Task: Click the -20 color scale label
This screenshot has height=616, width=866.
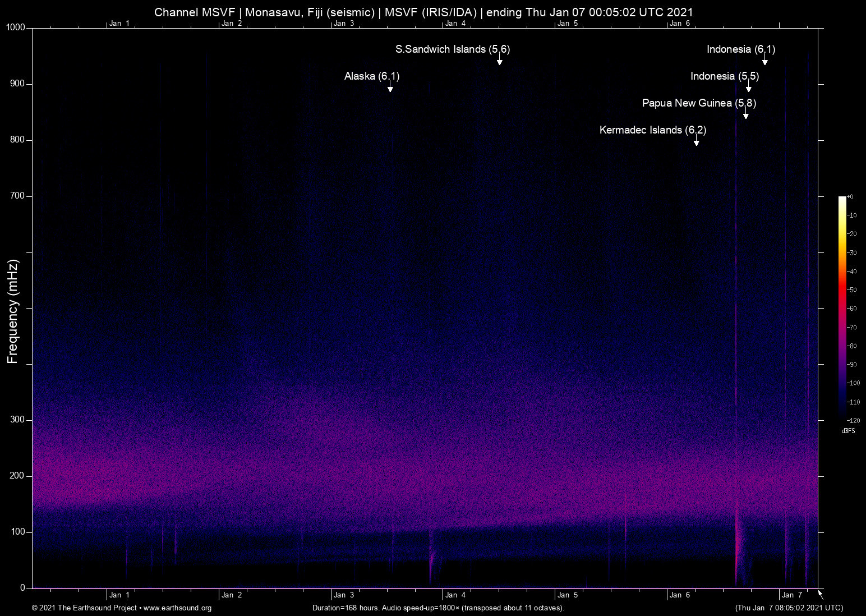Action: [x=851, y=234]
